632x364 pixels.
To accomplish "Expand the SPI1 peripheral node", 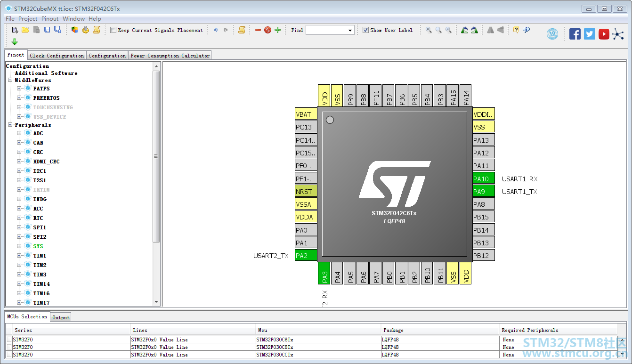I will point(19,227).
